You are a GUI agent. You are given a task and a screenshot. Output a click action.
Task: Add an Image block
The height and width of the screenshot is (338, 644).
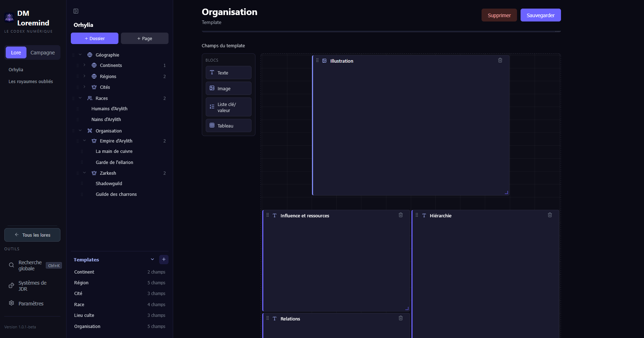click(x=229, y=88)
